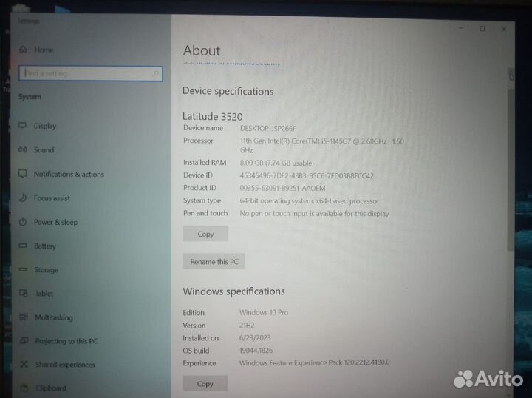Select Power & sleep in sidebar
The width and height of the screenshot is (532, 398).
[x=56, y=222]
